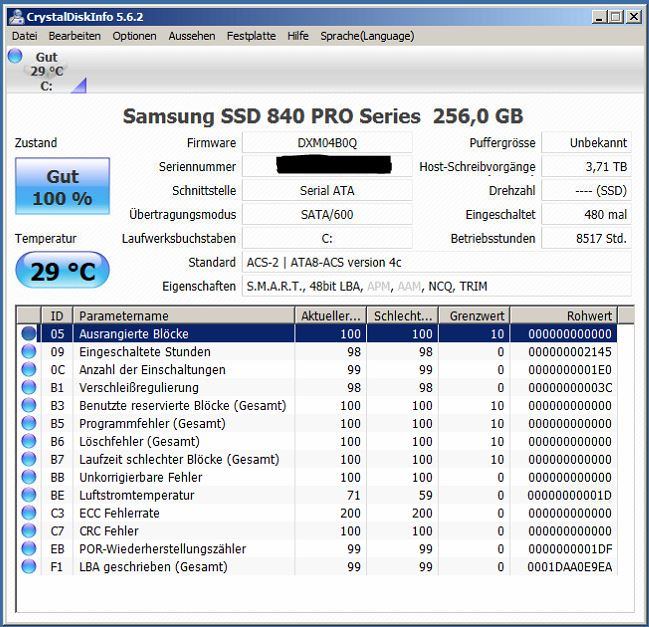Select the Anzahl der Einschaltungen parameter name
Image resolution: width=649 pixels, height=627 pixels.
152,370
